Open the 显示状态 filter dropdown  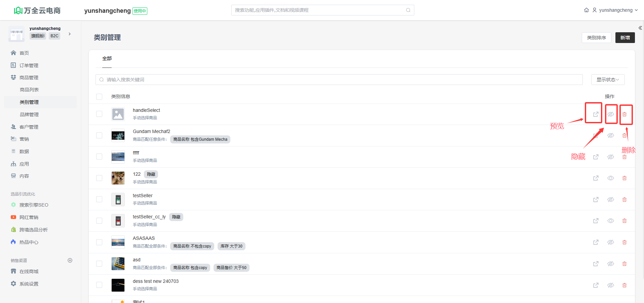click(608, 80)
